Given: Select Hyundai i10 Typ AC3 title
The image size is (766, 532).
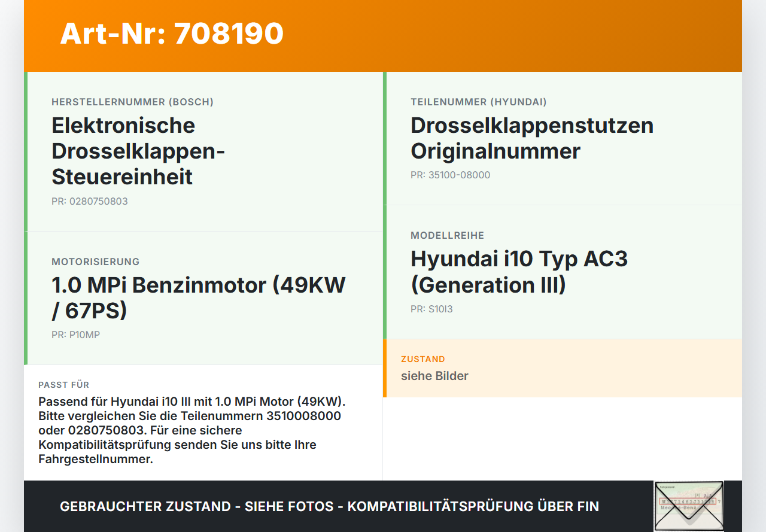Looking at the screenshot, I should (x=519, y=272).
